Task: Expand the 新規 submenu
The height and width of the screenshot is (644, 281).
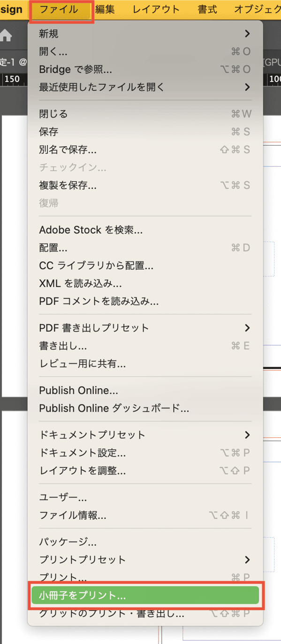Action: [145, 34]
